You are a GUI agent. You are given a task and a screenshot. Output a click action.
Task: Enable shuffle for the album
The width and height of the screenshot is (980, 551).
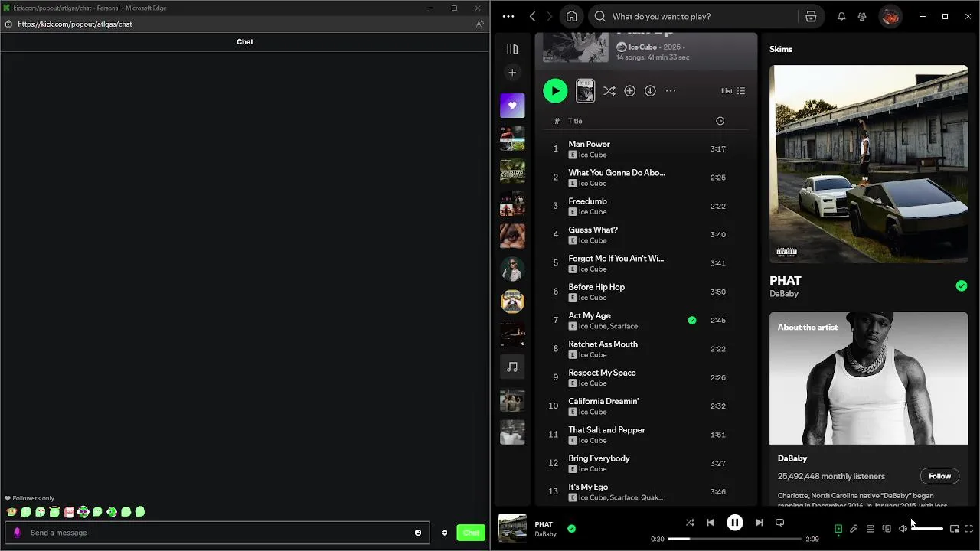pos(609,91)
